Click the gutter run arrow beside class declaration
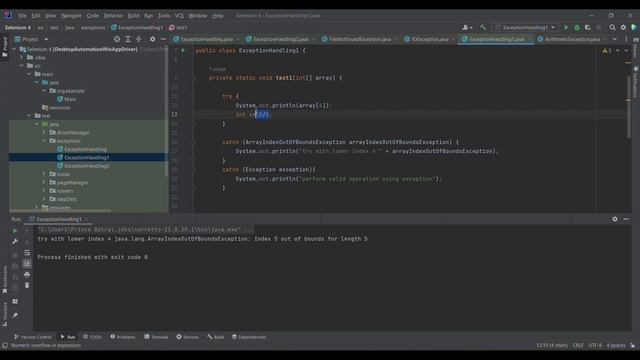The width and height of the screenshot is (640, 360). [x=183, y=50]
